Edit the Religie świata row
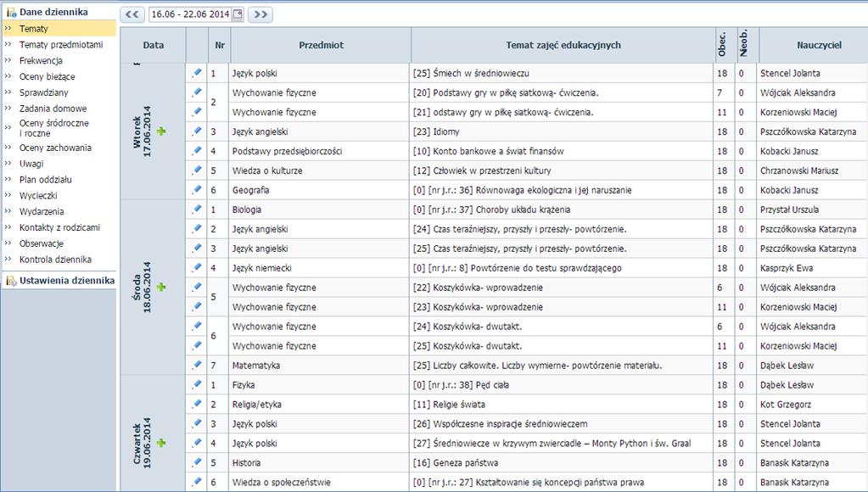 [x=197, y=404]
